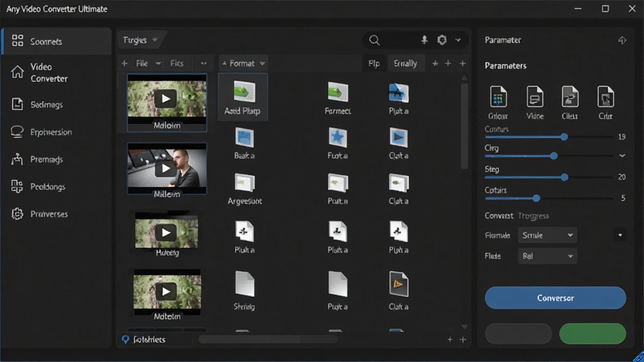
Task: Select the Clat a orange play file icon
Action: tap(398, 290)
